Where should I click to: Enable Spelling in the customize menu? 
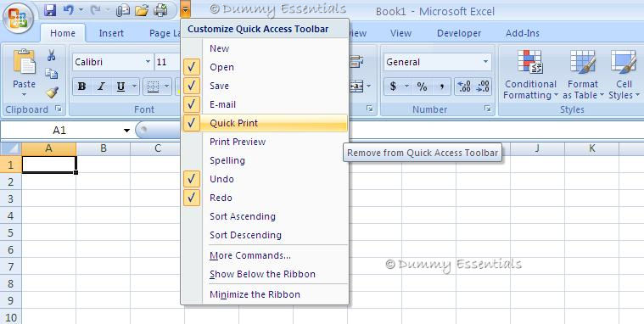(x=265, y=160)
